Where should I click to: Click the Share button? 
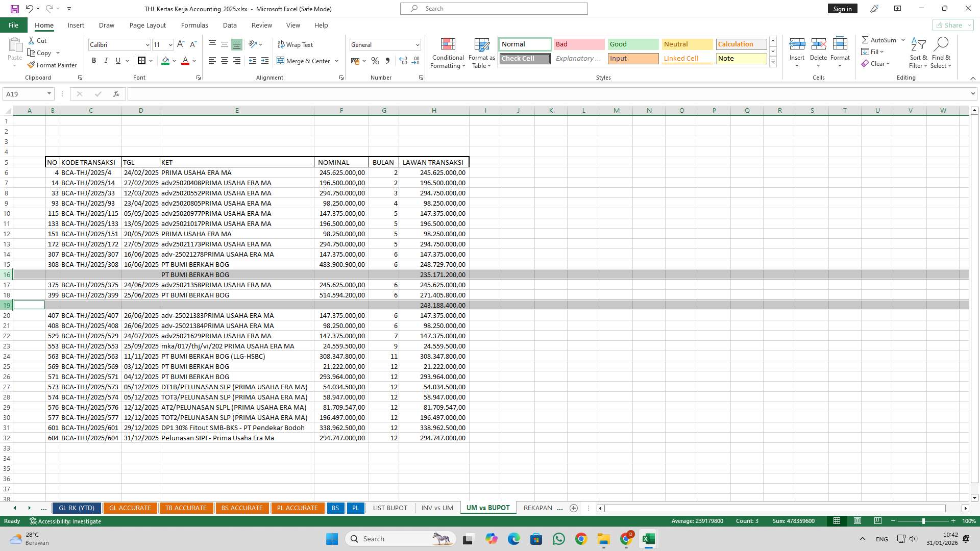950,25
